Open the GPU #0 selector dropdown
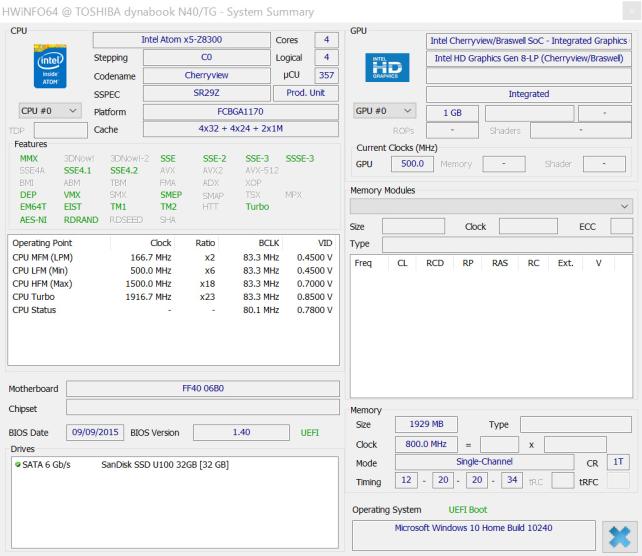Viewport: 642px width, 556px height. 384,111
